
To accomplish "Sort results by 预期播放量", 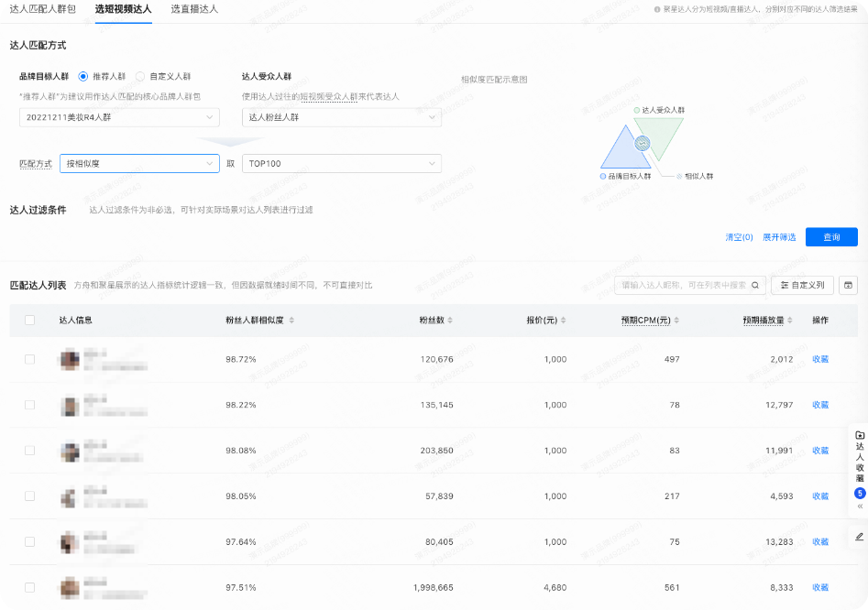I will (790, 321).
